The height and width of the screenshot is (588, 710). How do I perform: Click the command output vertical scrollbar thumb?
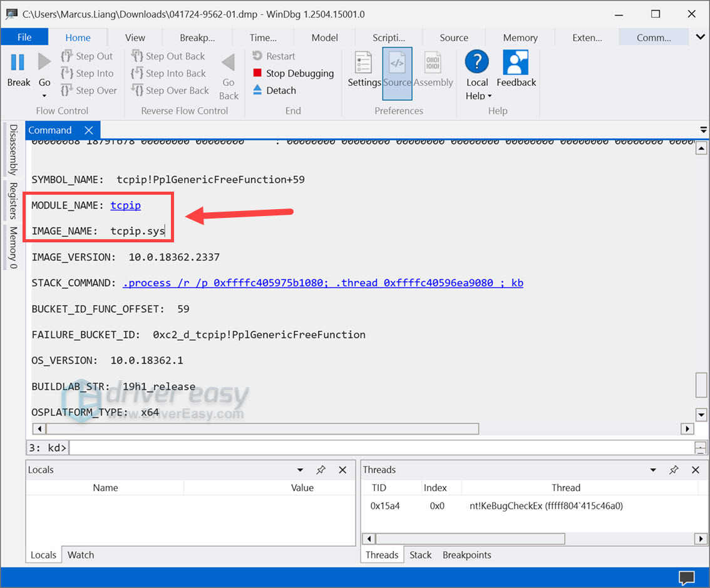[701, 384]
